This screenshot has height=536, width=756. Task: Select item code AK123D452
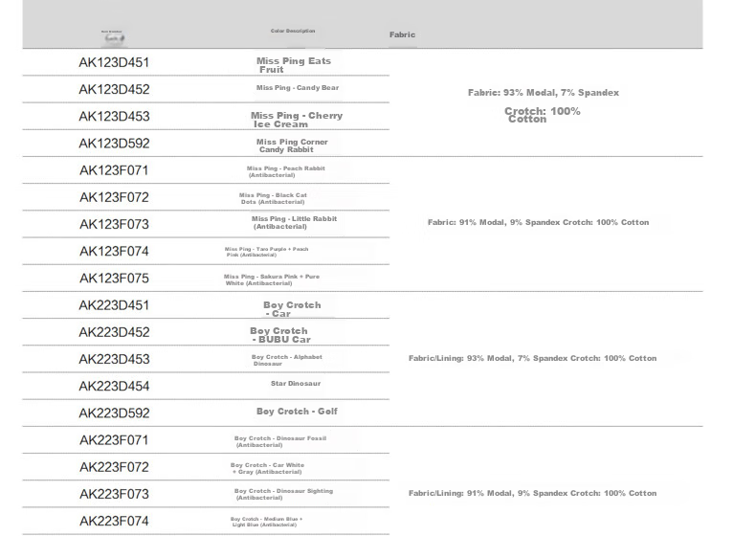click(x=114, y=89)
